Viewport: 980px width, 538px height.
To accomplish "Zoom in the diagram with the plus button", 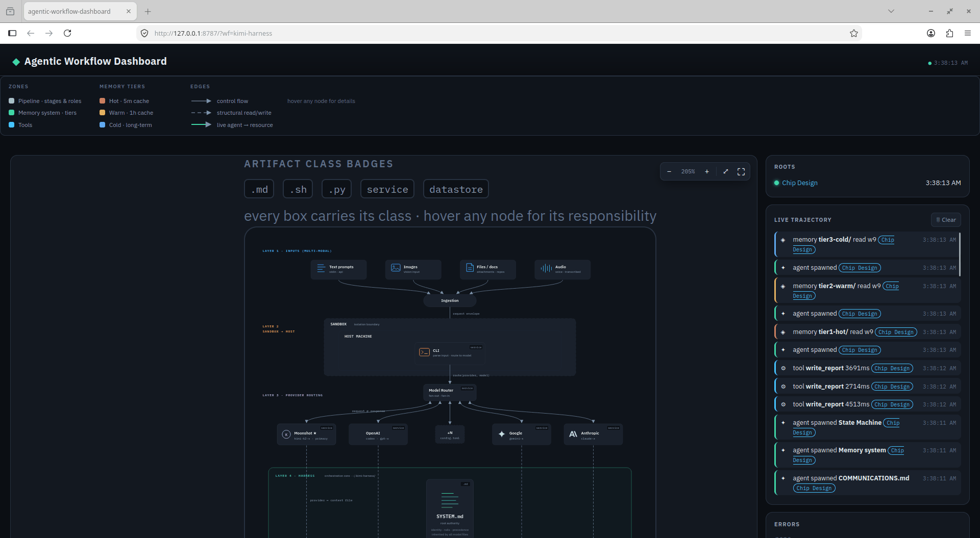I will 707,172.
